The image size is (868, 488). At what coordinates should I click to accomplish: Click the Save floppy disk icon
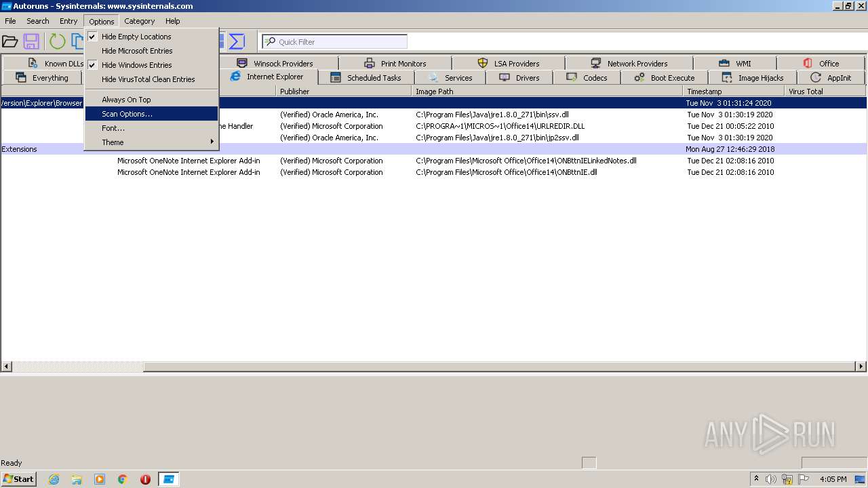[x=31, y=41]
